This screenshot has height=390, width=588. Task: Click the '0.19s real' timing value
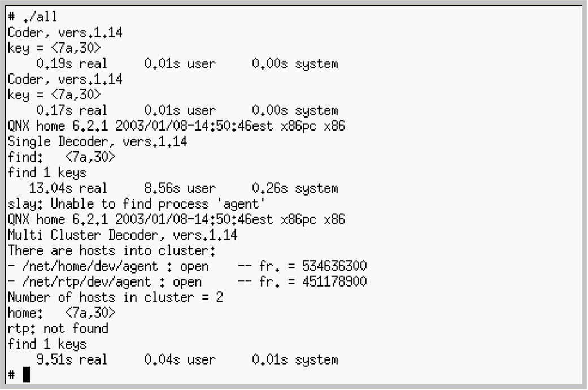(x=72, y=63)
